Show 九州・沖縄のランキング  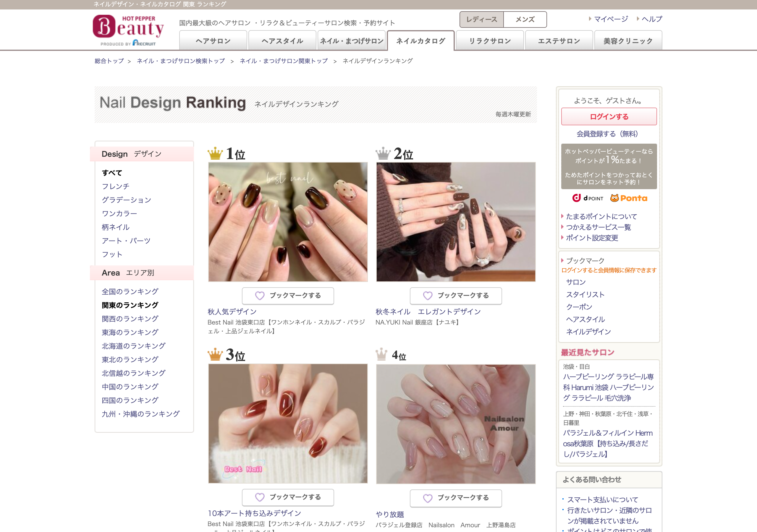pyautogui.click(x=141, y=414)
